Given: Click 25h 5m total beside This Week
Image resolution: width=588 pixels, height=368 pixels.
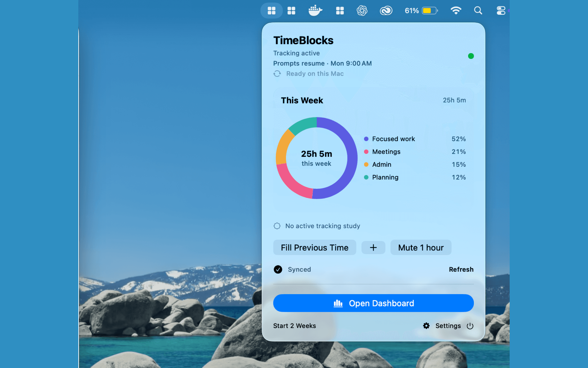Looking at the screenshot, I should click(454, 100).
